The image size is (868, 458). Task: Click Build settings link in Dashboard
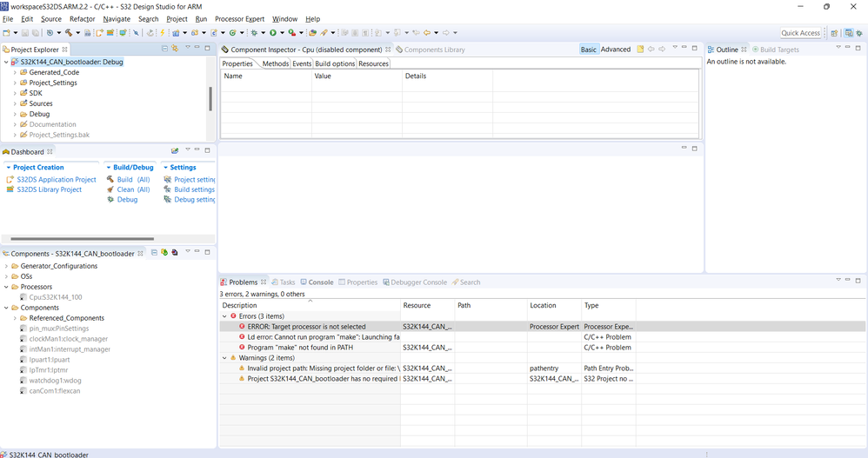[194, 189]
